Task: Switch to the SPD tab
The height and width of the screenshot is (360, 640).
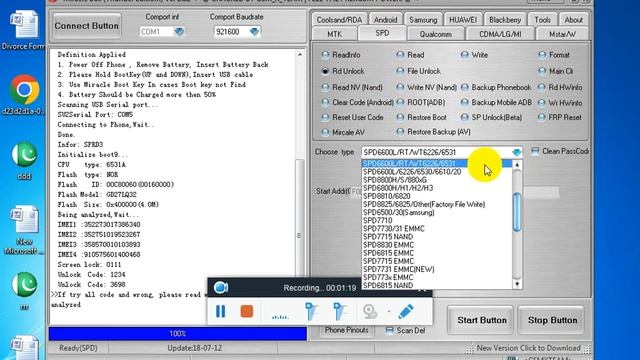Action: [x=382, y=33]
